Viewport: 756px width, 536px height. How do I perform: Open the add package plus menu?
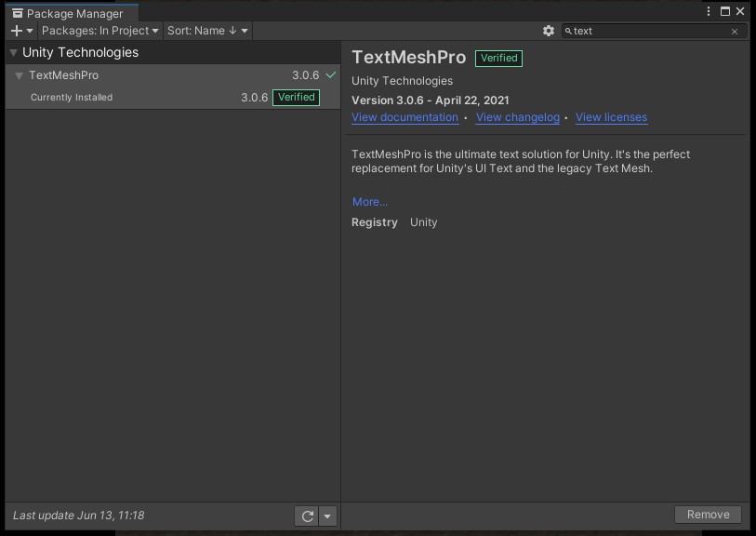pyautogui.click(x=21, y=31)
